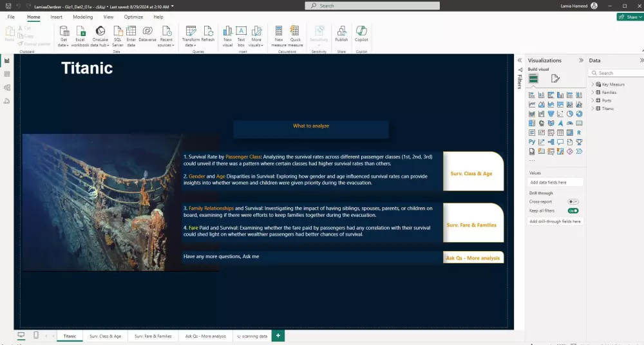Click the What to analyze box
This screenshot has height=345, width=644.
[x=311, y=129]
